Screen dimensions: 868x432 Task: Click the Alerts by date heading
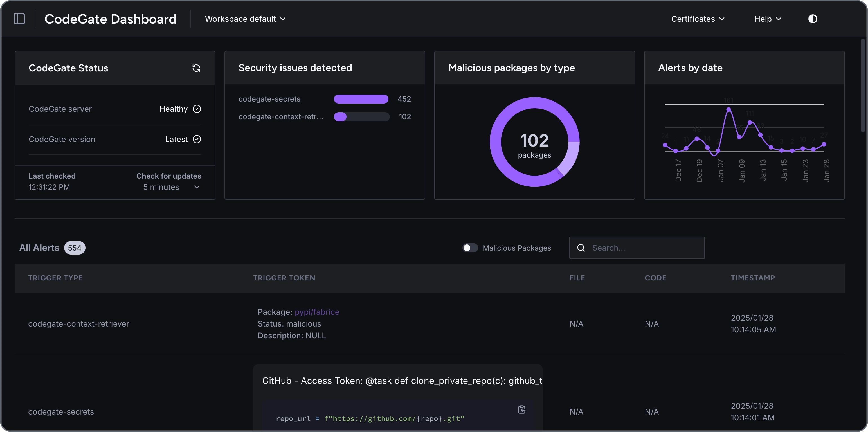tap(690, 68)
